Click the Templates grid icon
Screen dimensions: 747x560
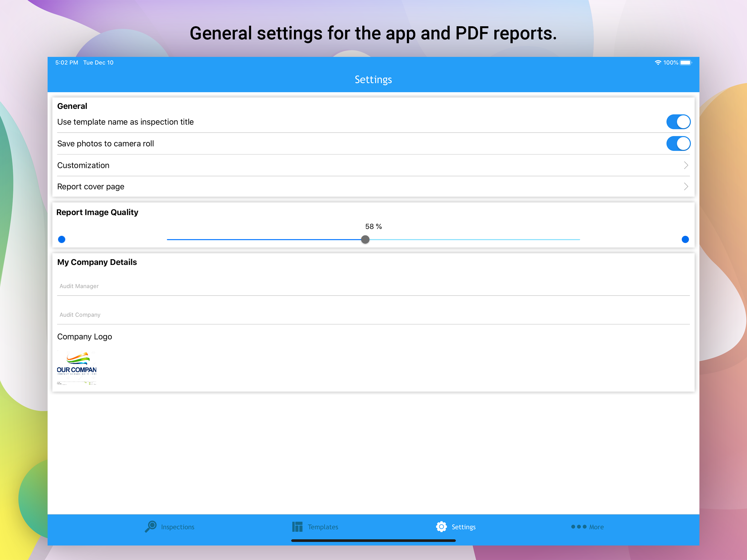(x=297, y=527)
